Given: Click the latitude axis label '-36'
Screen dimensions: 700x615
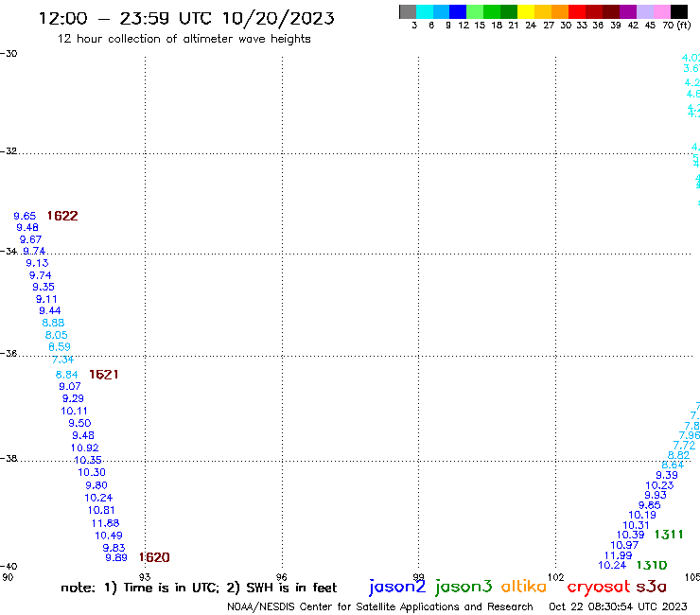Looking at the screenshot, I should point(9,354).
